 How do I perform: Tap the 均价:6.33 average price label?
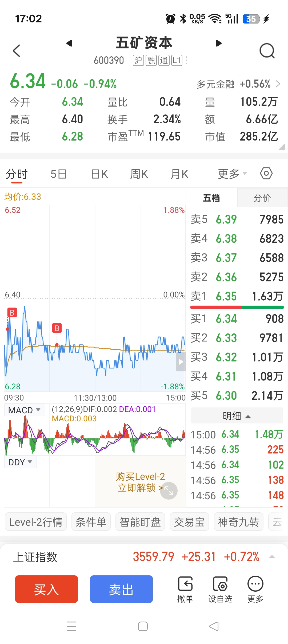point(23,197)
